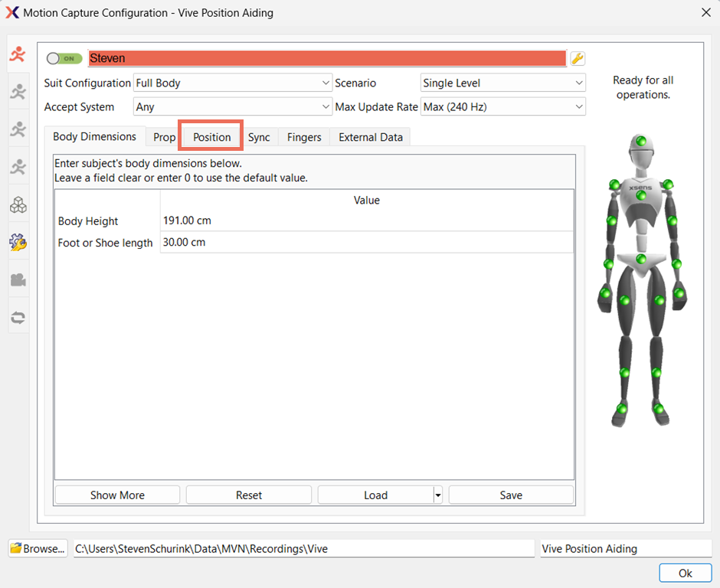Open the Load button's dropdown arrow
The height and width of the screenshot is (588, 720).
click(438, 495)
